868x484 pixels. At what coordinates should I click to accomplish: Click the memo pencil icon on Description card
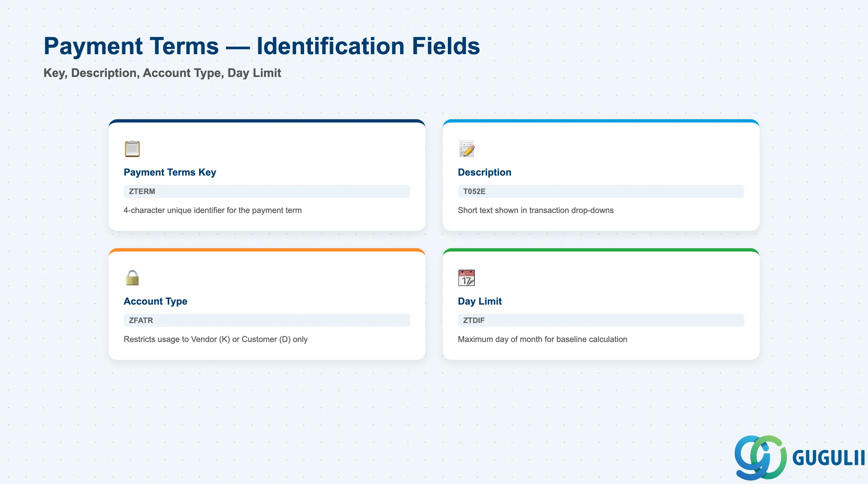point(466,149)
